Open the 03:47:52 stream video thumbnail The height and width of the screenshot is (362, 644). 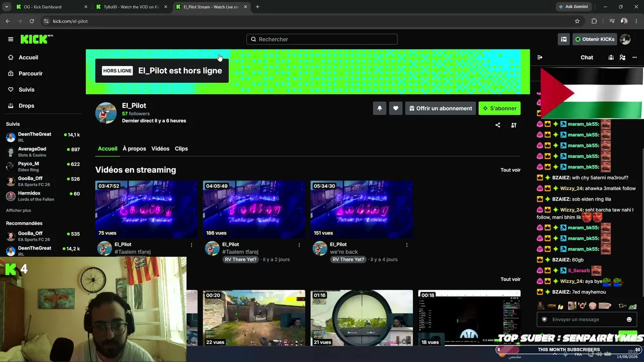tap(146, 210)
